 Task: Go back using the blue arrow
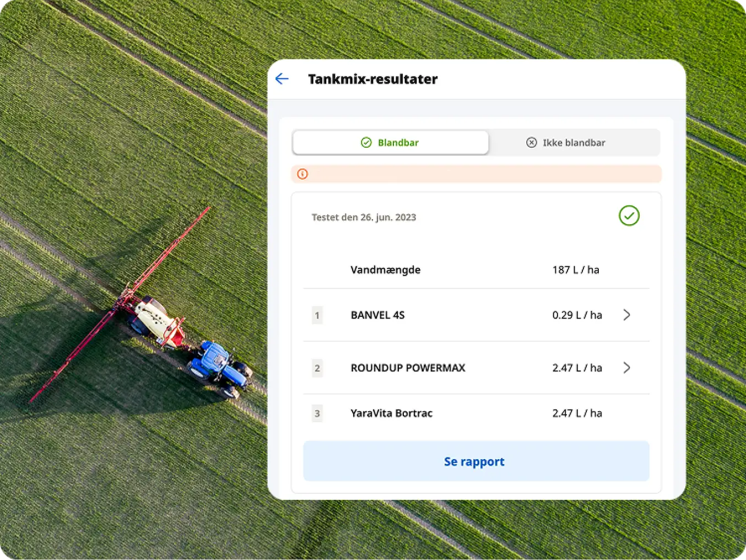click(282, 79)
